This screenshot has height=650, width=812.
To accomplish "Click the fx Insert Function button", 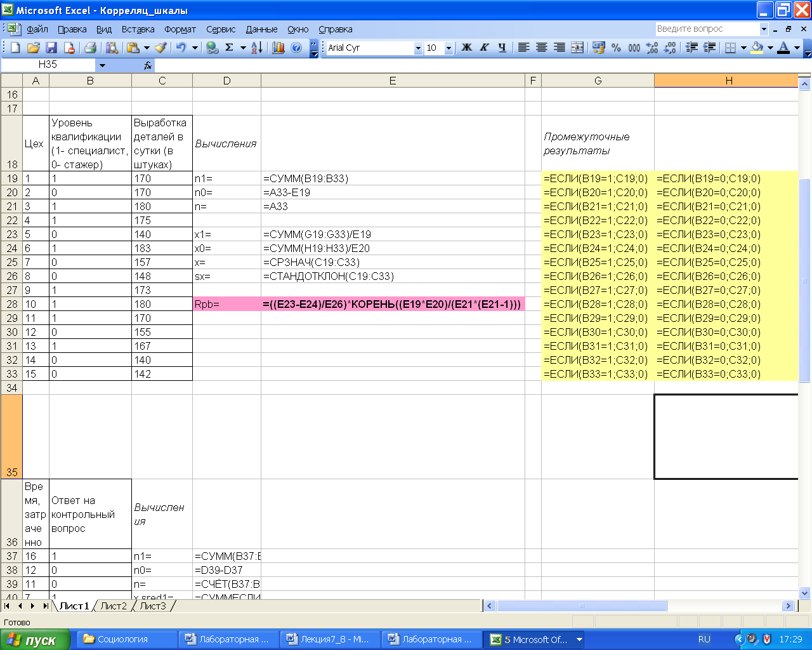I will click(x=147, y=65).
